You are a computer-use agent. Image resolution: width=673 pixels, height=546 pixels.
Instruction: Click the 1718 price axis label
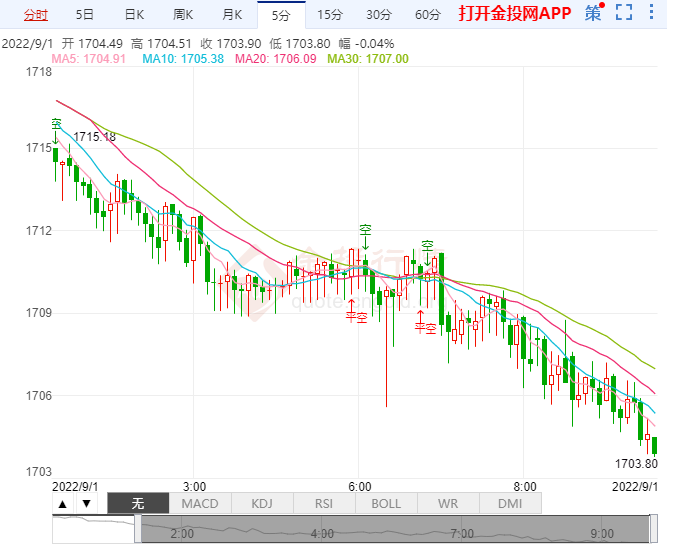pos(39,72)
